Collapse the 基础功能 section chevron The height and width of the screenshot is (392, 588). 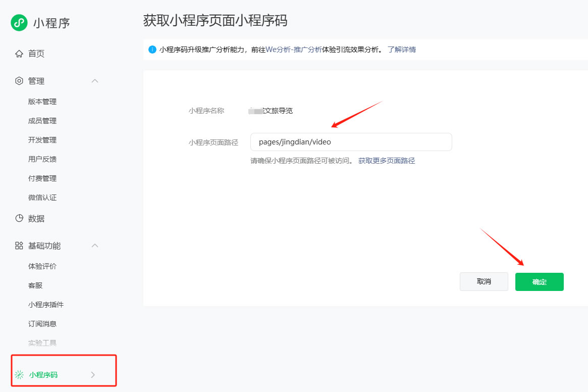point(95,246)
